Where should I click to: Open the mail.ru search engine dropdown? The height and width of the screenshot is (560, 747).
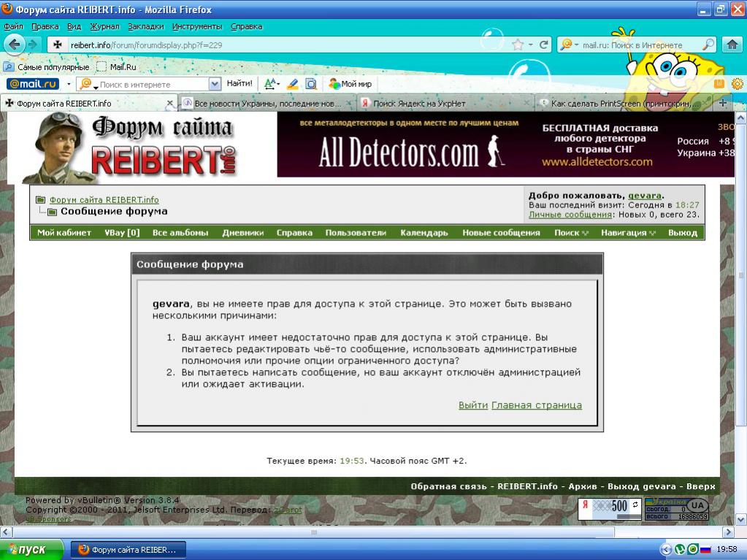click(x=570, y=45)
